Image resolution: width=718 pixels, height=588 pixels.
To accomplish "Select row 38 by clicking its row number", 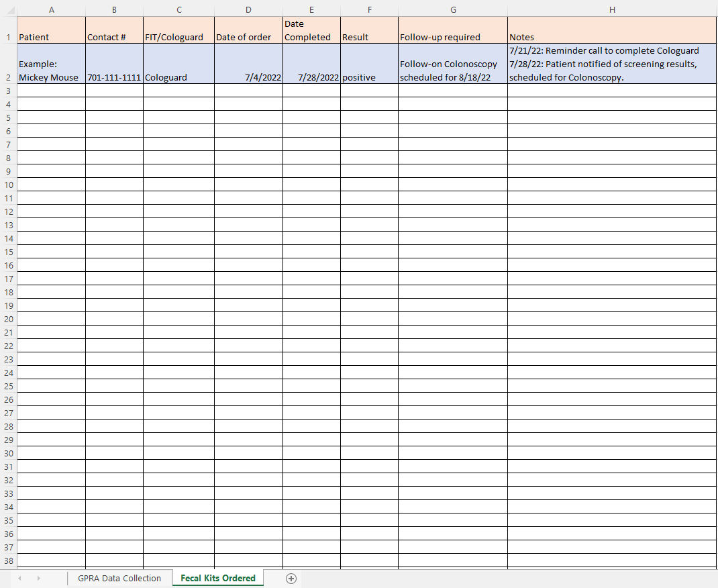I will (x=8, y=560).
